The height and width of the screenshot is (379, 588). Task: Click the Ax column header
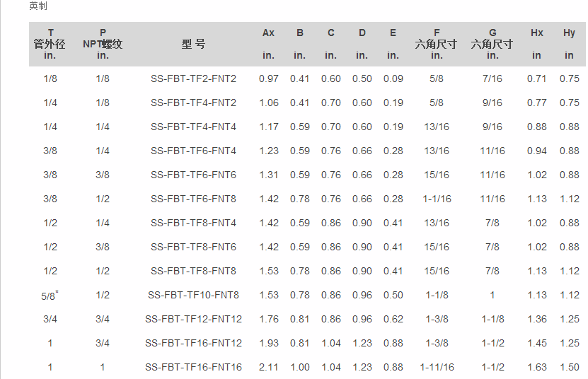[268, 33]
